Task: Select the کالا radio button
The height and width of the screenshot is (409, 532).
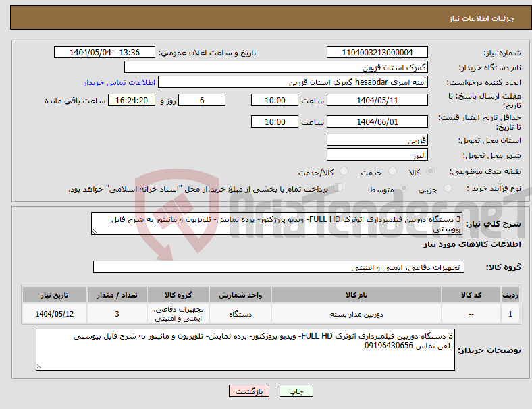Action: point(430,171)
